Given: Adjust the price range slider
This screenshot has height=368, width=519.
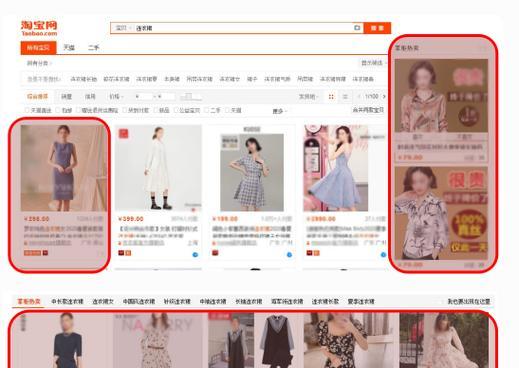Looking at the screenshot, I should pos(191,97).
